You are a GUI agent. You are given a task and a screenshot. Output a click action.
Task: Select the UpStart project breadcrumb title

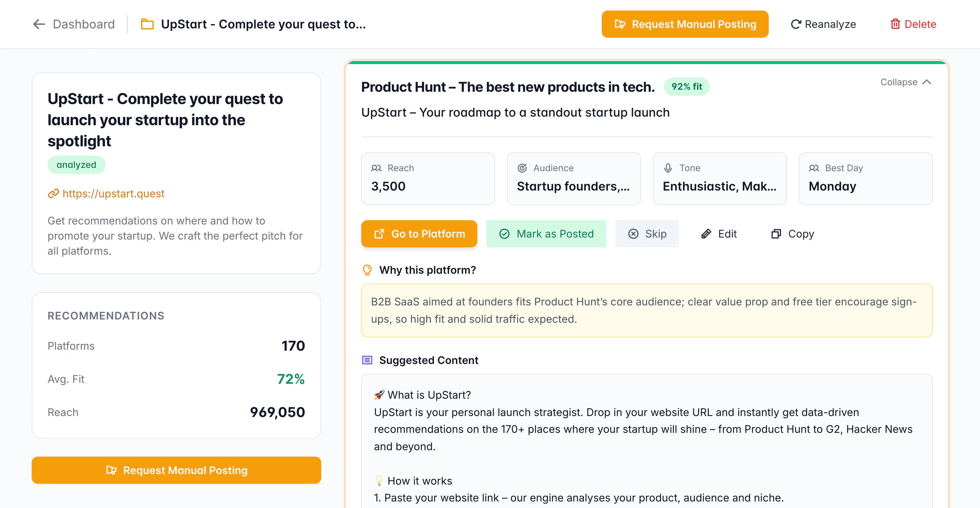(263, 24)
